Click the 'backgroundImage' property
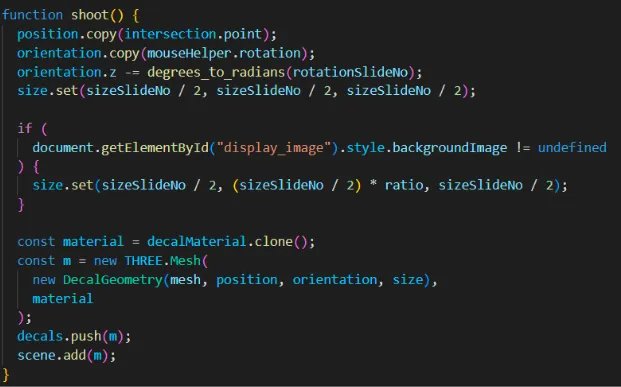The image size is (621, 387). click(x=450, y=148)
